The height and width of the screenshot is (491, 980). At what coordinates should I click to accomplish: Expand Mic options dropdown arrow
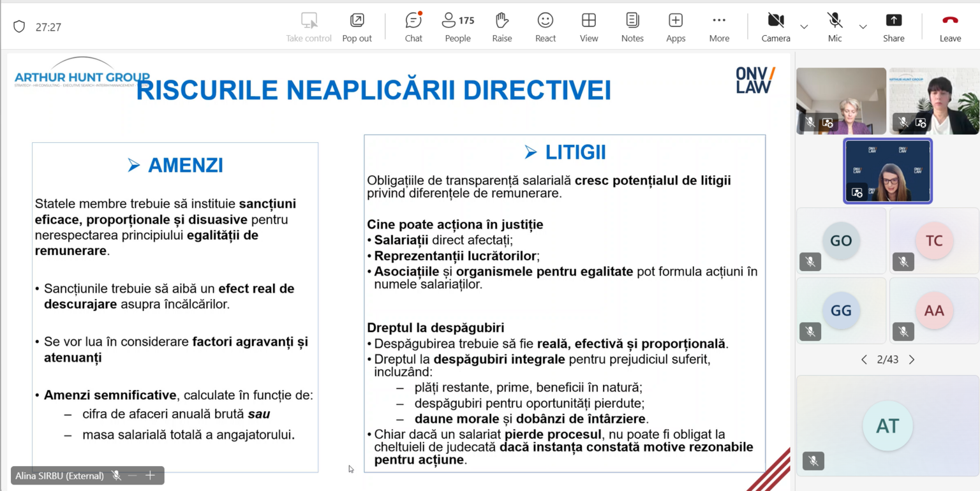pyautogui.click(x=863, y=27)
